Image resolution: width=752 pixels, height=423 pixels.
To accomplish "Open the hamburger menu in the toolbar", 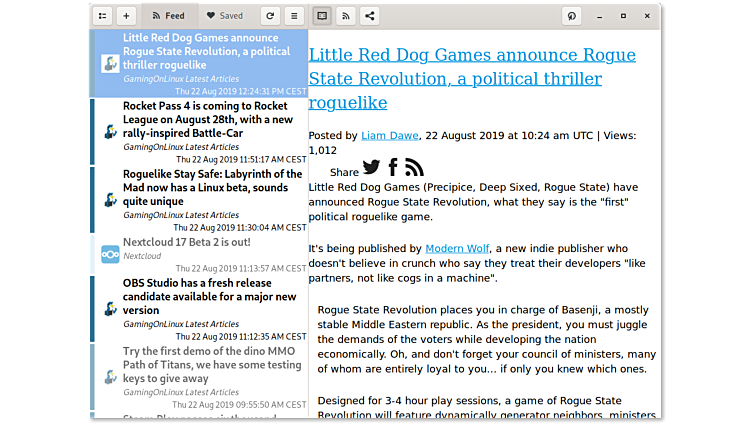I will point(293,16).
